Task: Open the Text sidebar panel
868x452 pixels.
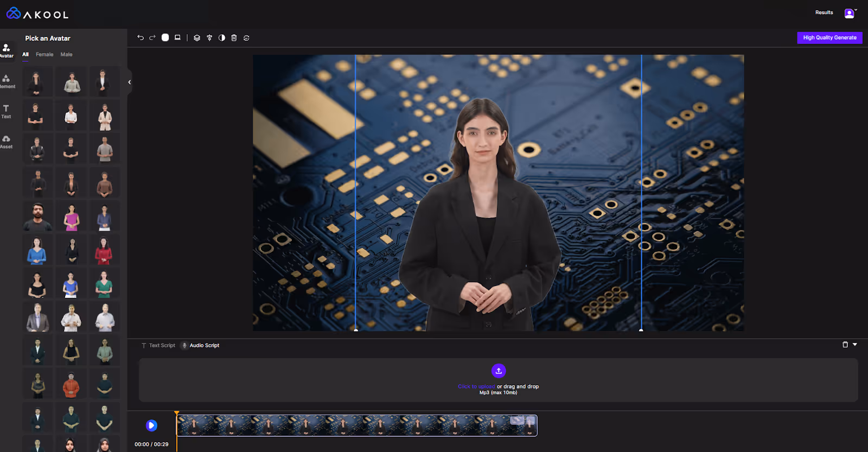Action: point(6,111)
